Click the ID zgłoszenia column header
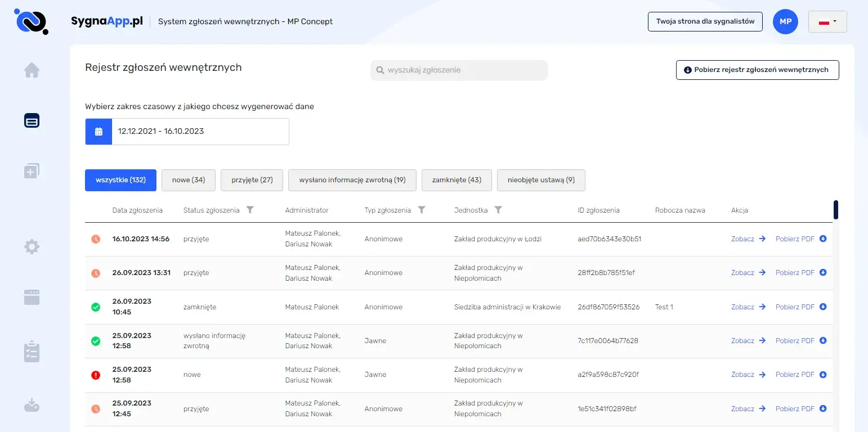Viewport: 868px width, 432px height. click(598, 210)
